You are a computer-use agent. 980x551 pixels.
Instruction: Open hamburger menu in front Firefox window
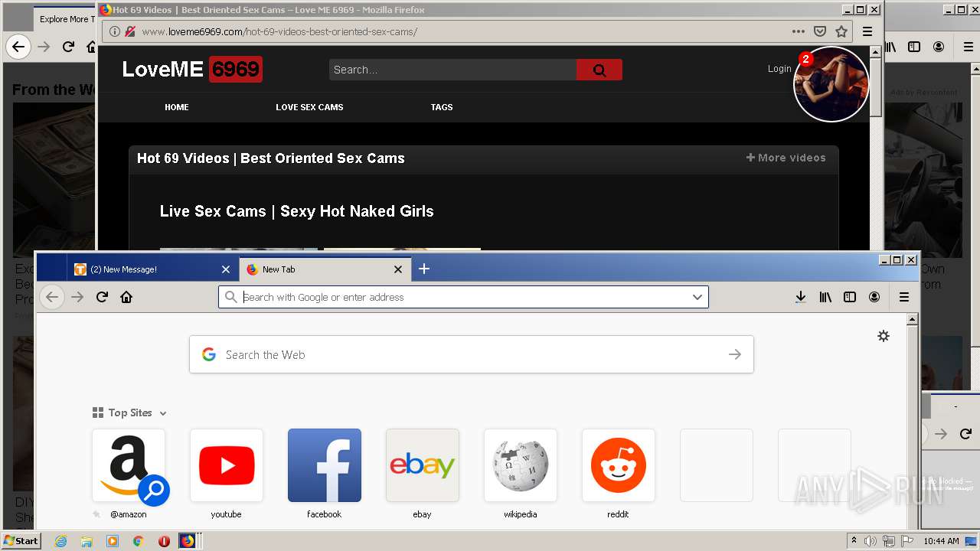click(x=904, y=297)
